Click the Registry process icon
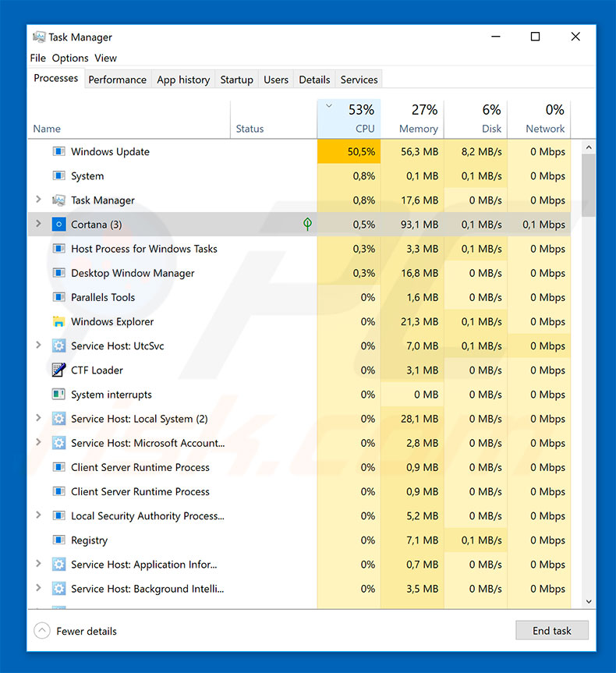 [x=58, y=540]
